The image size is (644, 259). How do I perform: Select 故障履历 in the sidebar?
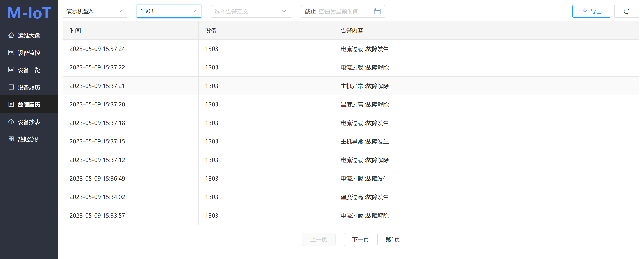click(29, 104)
